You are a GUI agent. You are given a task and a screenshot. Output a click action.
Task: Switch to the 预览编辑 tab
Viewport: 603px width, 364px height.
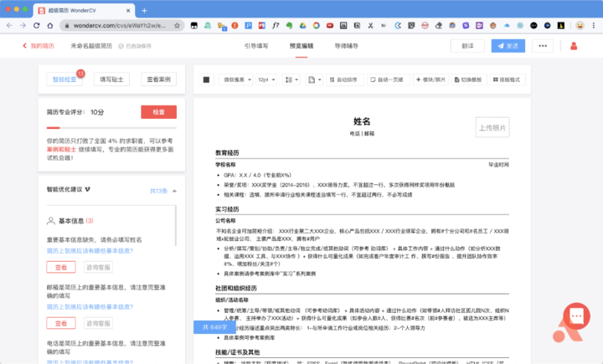pos(301,46)
